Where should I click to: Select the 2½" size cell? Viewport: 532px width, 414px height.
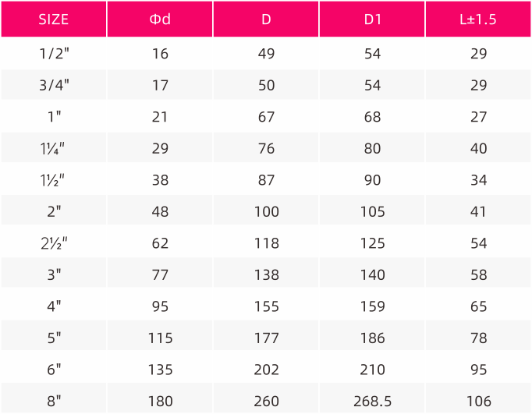54,243
